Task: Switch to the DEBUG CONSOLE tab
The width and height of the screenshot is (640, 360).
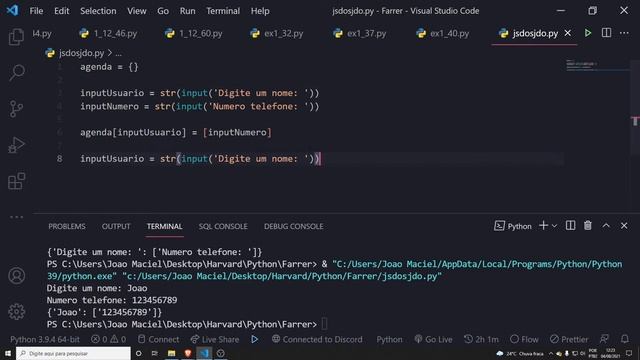Action: click(x=293, y=227)
